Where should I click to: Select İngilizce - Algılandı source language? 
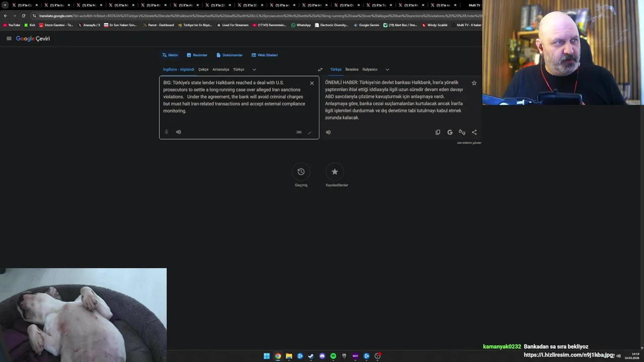pyautogui.click(x=179, y=69)
